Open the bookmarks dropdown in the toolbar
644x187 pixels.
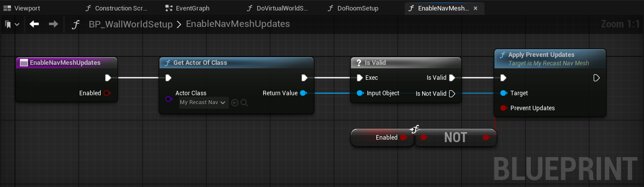coord(12,24)
